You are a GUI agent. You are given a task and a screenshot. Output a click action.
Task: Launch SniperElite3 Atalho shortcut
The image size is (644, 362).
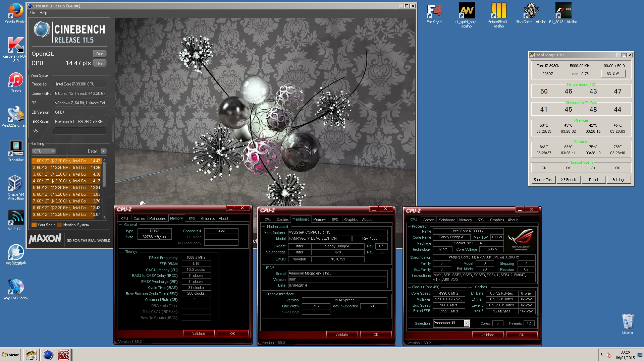tap(498, 15)
